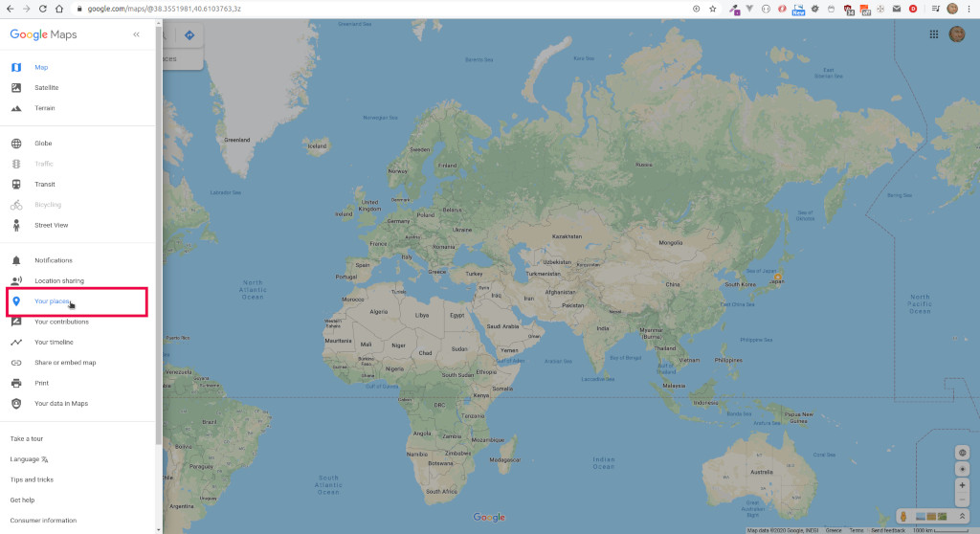The image size is (980, 534).
Task: Go to browser home page
Action: (59, 9)
